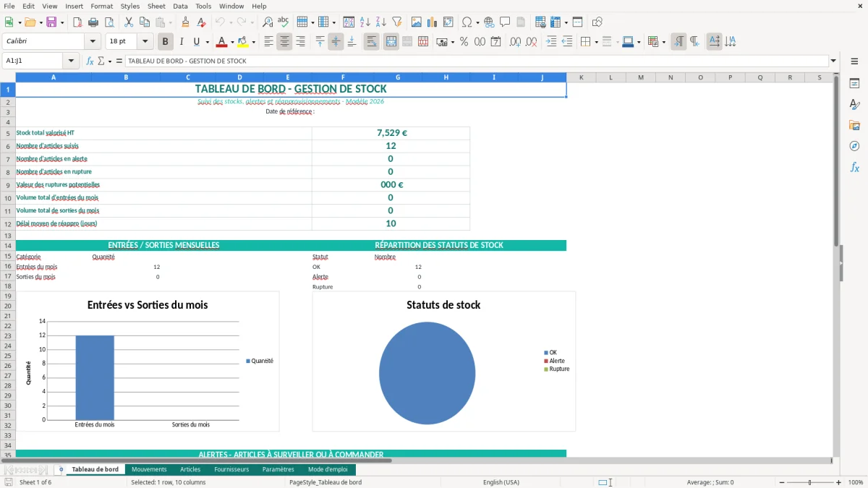The height and width of the screenshot is (488, 868).
Task: Run the Spelling check icon
Action: click(x=284, y=22)
